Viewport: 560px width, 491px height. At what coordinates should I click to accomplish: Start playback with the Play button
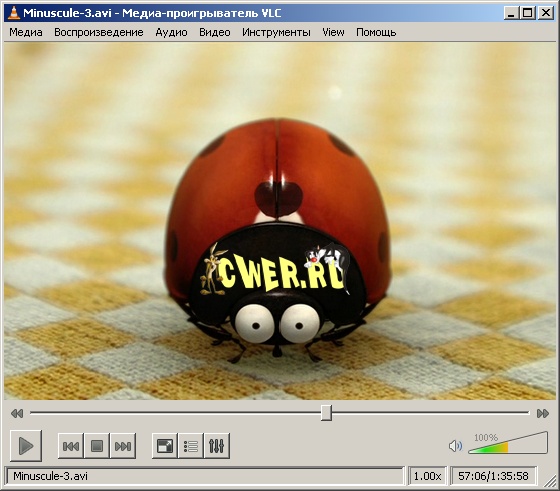[26, 446]
